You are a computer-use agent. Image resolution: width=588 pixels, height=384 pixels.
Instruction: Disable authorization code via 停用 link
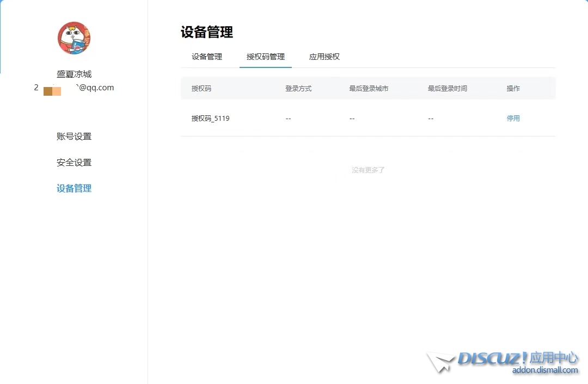[x=513, y=118]
